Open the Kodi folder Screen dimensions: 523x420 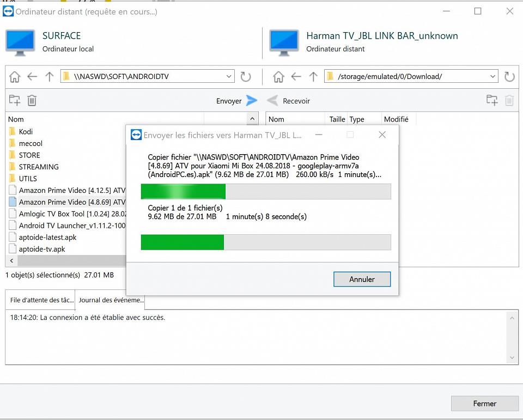26,132
